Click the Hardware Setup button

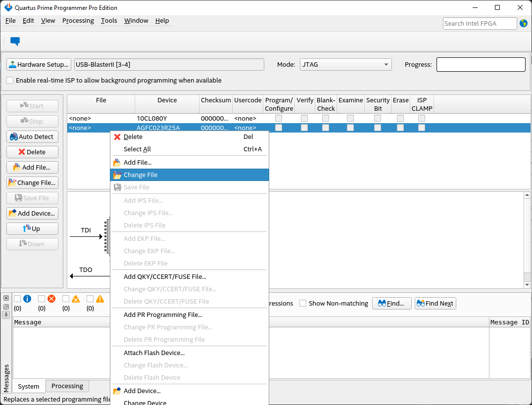(x=39, y=65)
